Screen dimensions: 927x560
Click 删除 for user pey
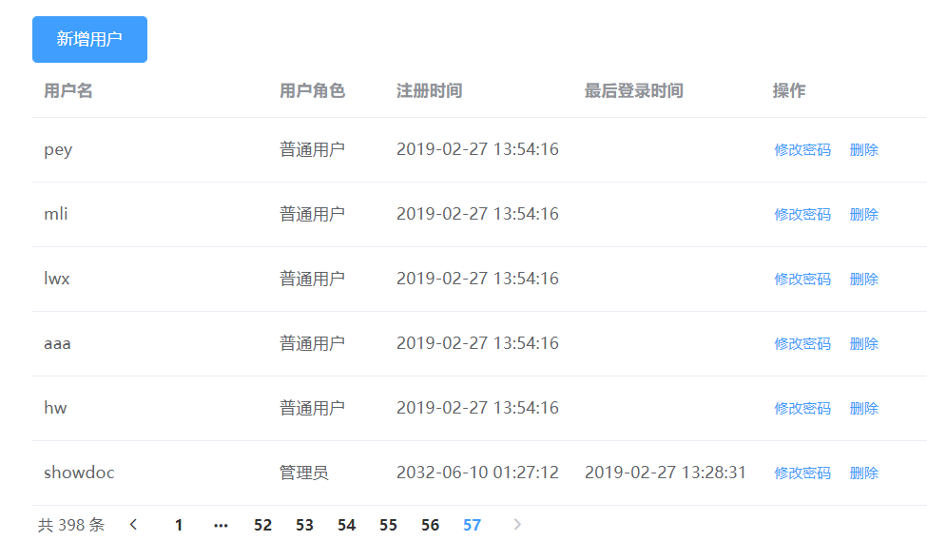[863, 149]
